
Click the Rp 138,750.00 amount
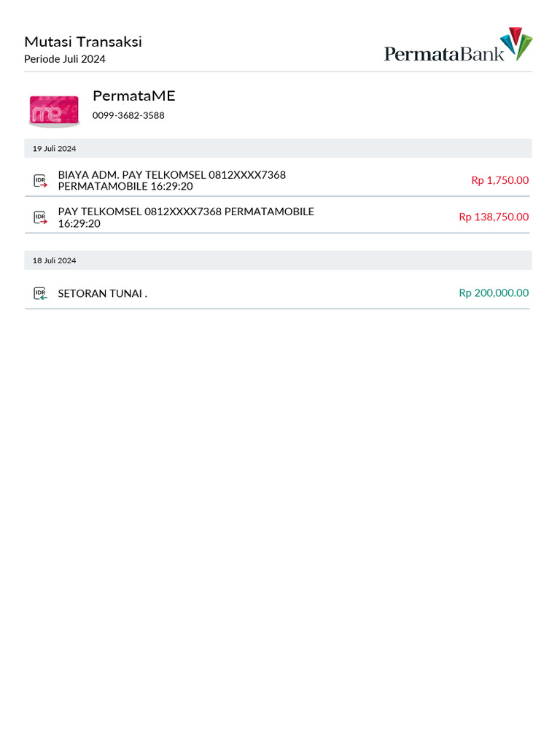[x=494, y=217]
